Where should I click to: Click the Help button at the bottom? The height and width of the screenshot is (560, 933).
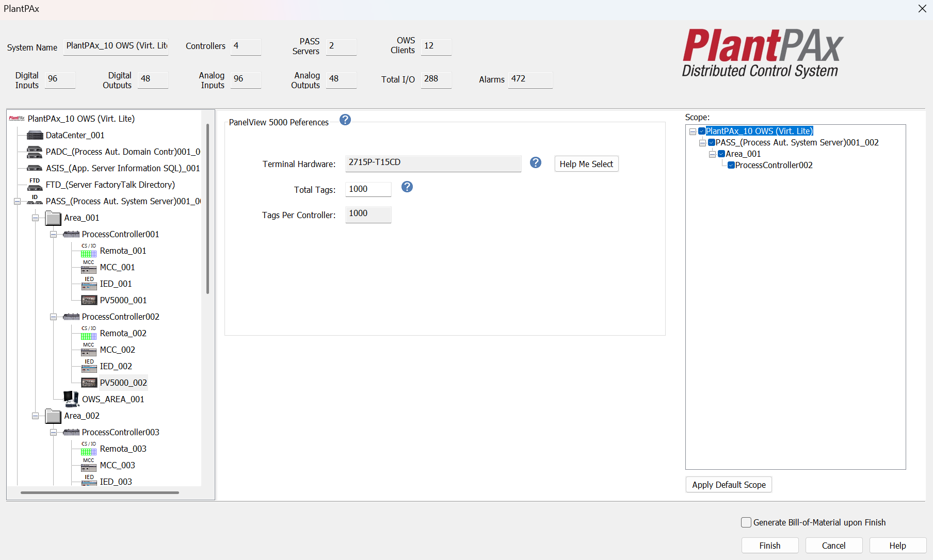[898, 546]
